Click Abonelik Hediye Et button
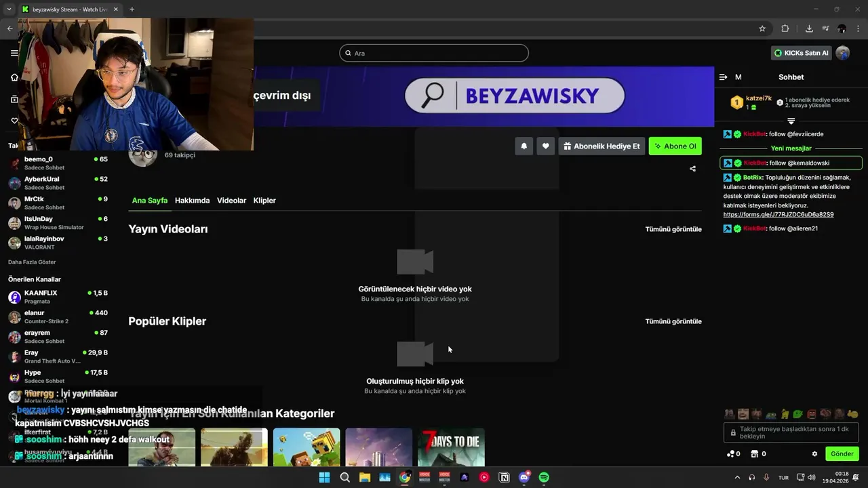 (x=601, y=146)
